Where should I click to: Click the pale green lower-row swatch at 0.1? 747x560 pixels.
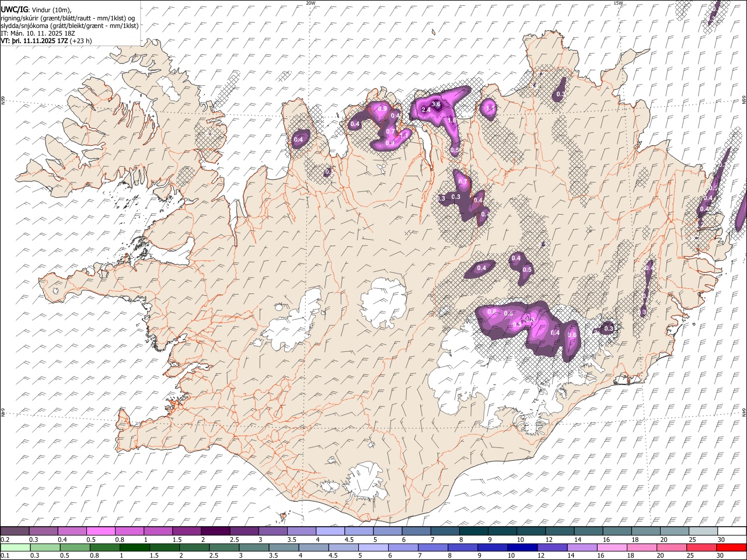[x=15, y=547]
